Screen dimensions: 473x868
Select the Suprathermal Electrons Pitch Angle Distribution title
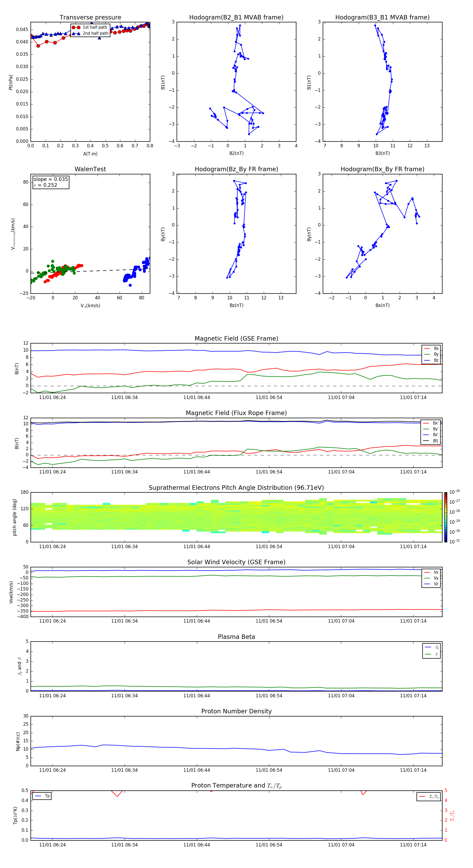point(236,488)
